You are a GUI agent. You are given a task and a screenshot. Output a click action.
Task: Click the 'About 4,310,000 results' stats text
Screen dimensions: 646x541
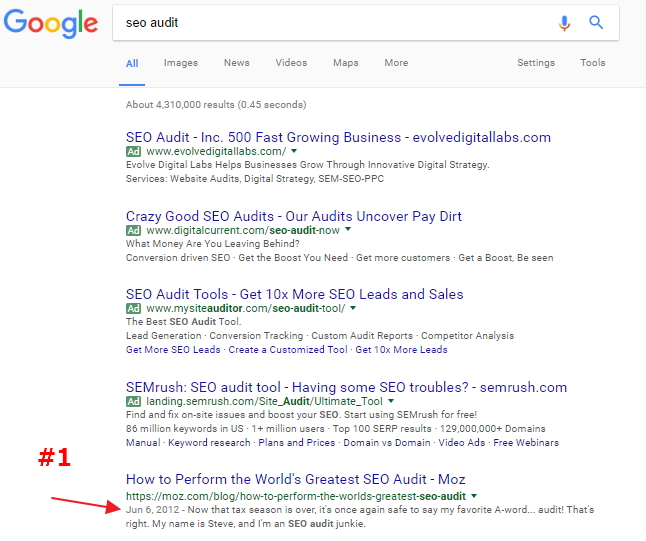tap(216, 105)
